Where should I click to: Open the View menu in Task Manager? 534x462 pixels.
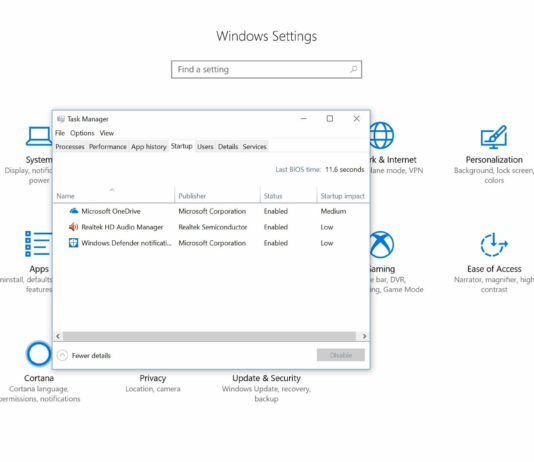click(107, 133)
